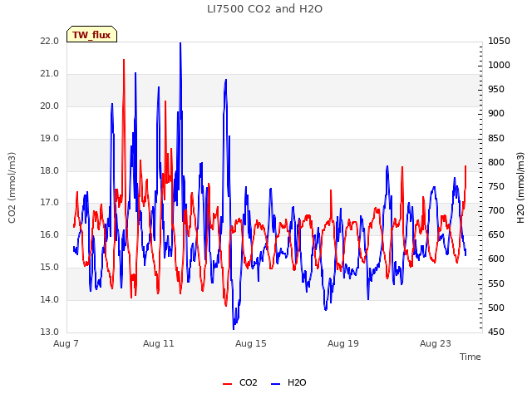532x399 pixels.
Task: Select the blue H2O legend swatch
Action: [276, 383]
